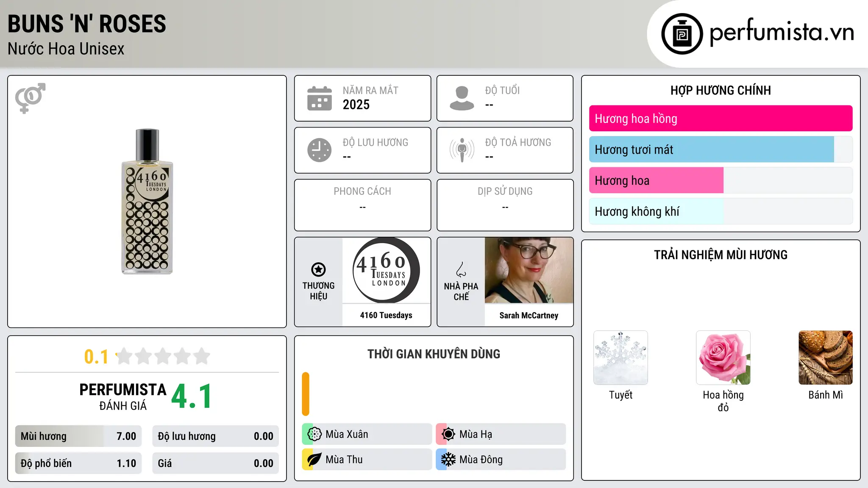Click the TRẢI NGHIỆM MÙI HƯƠNG heading
The width and height of the screenshot is (868, 488).
click(x=721, y=255)
